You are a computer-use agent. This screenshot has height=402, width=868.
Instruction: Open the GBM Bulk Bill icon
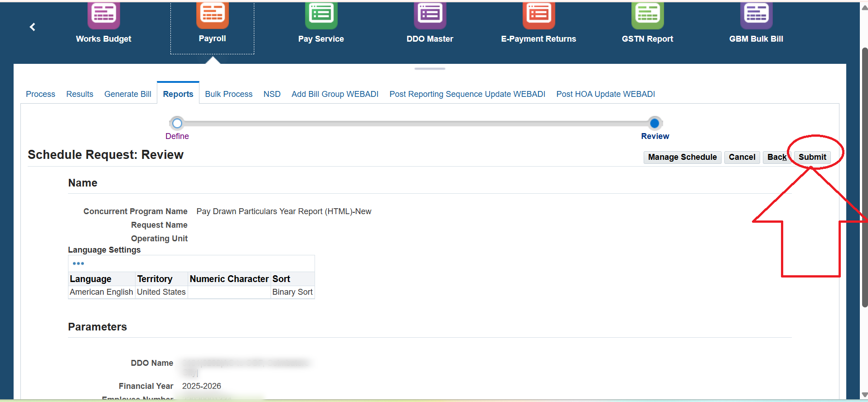[756, 15]
